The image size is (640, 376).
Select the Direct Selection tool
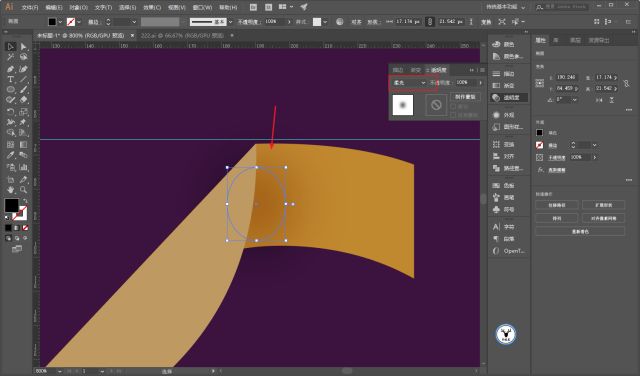tap(23, 47)
